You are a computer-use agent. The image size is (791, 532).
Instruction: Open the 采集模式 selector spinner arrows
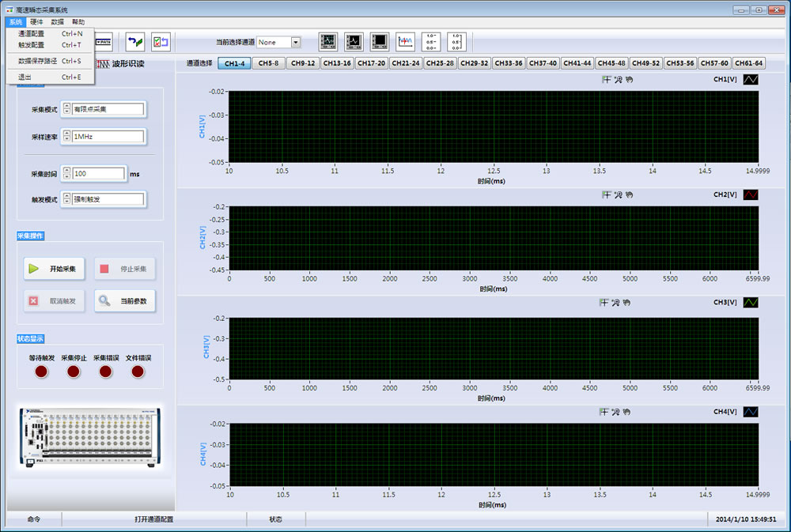coord(66,110)
